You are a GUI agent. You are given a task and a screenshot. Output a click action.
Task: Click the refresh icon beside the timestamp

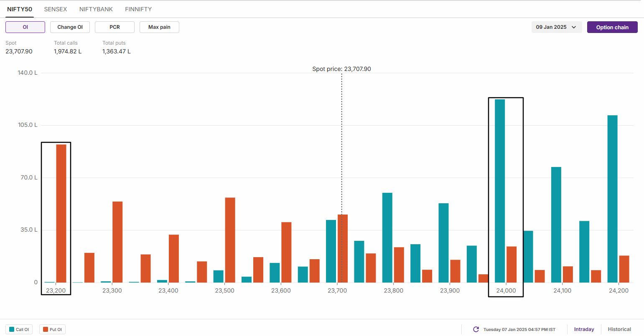476,329
